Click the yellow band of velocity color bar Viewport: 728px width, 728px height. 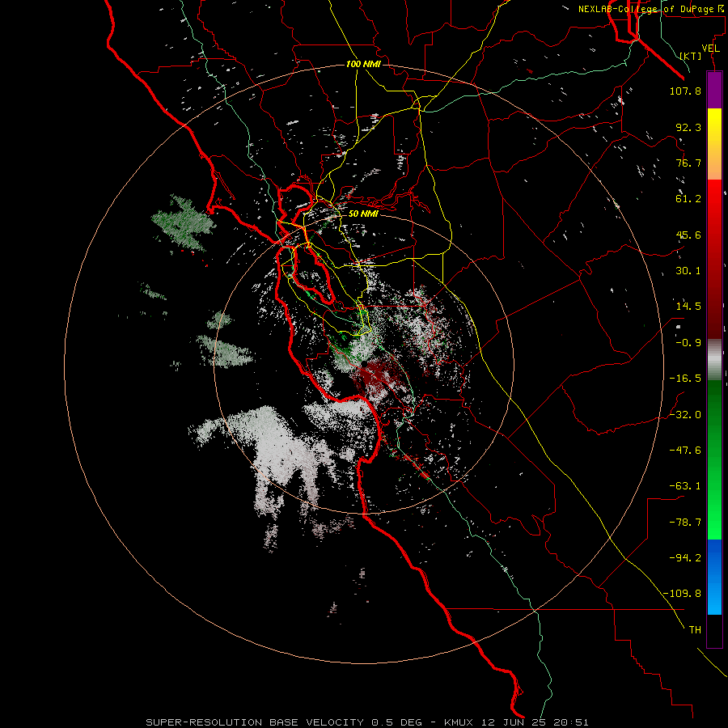pos(714,121)
